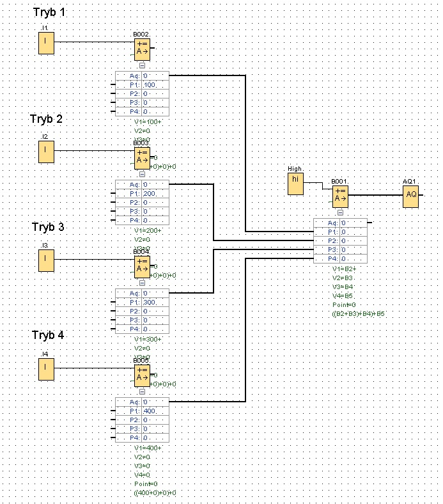Select the Tryb 1 text label

click(x=49, y=12)
